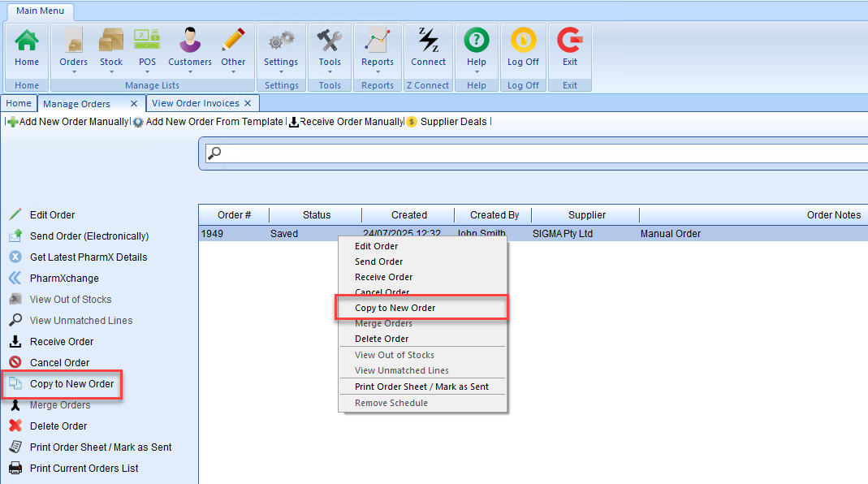This screenshot has width=868, height=484.
Task: Click the Log Off icon
Action: pyautogui.click(x=523, y=40)
